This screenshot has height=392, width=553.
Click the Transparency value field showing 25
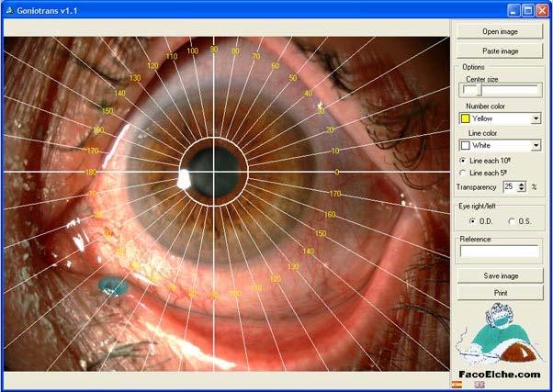click(x=511, y=186)
